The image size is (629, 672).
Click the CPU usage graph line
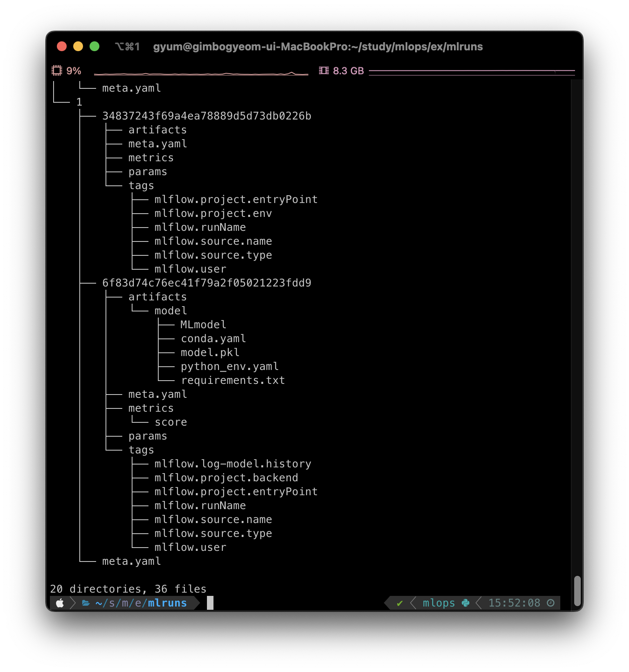coord(201,74)
